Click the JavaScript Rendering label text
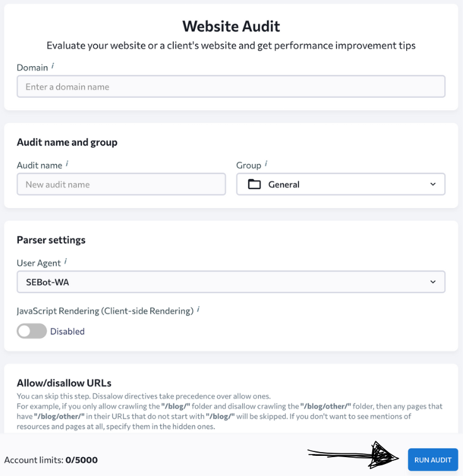Screen dimensions: 463x476 point(105,310)
